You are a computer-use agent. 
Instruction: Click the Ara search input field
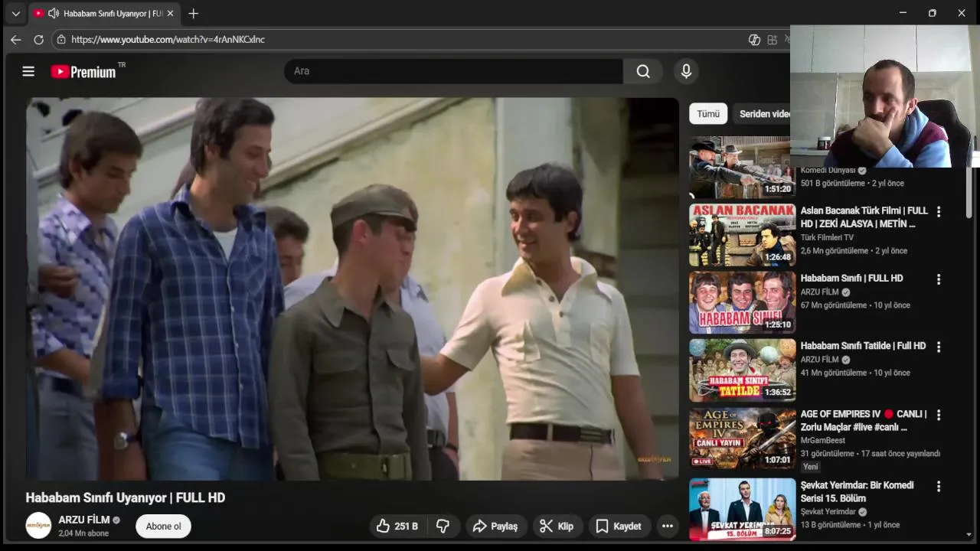coord(453,71)
